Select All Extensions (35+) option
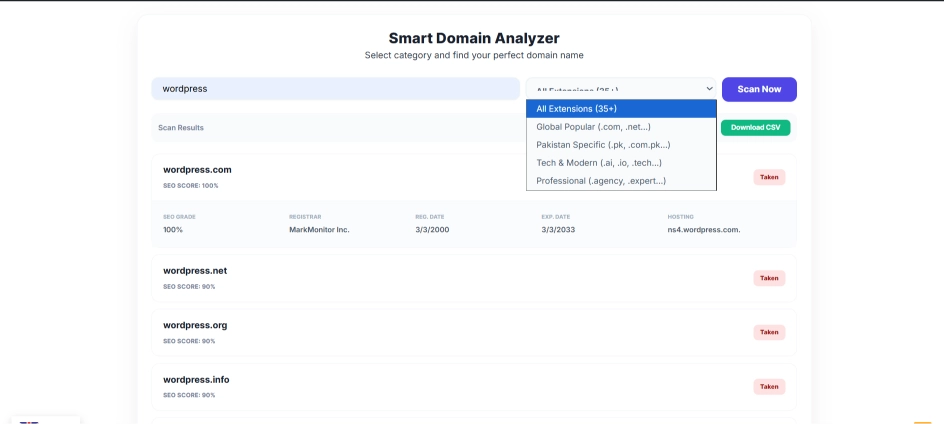 [621, 109]
